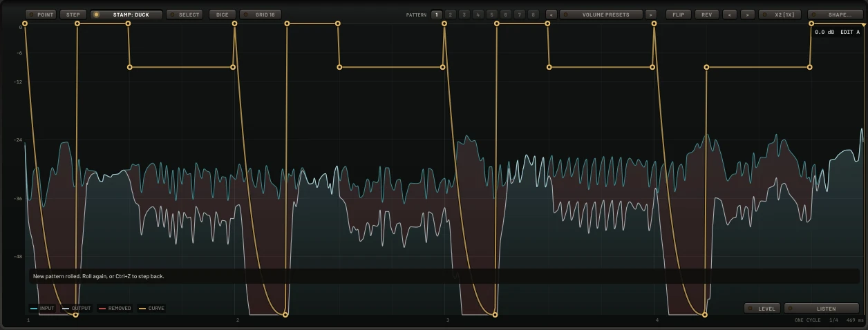Click the EDIT A label
Viewport: 868px width, 330px height.
(x=850, y=32)
